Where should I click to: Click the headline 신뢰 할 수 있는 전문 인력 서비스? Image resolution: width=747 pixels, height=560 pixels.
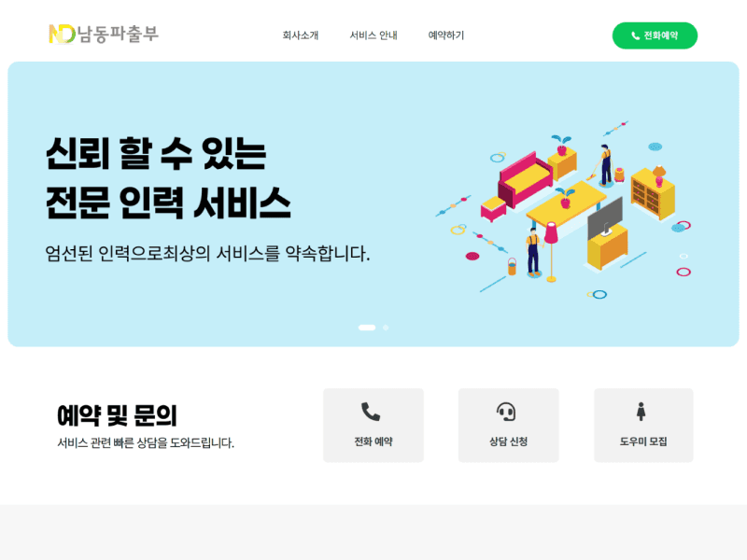click(168, 178)
